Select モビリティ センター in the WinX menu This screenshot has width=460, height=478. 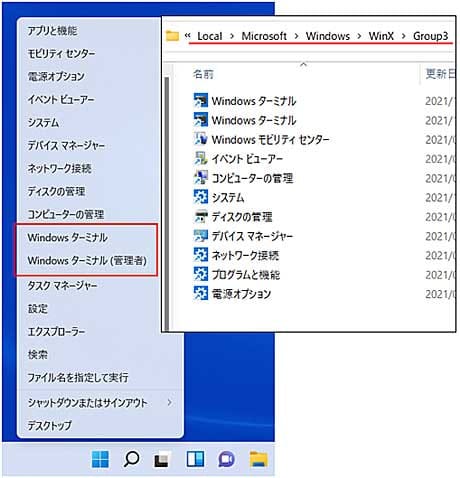(61, 53)
